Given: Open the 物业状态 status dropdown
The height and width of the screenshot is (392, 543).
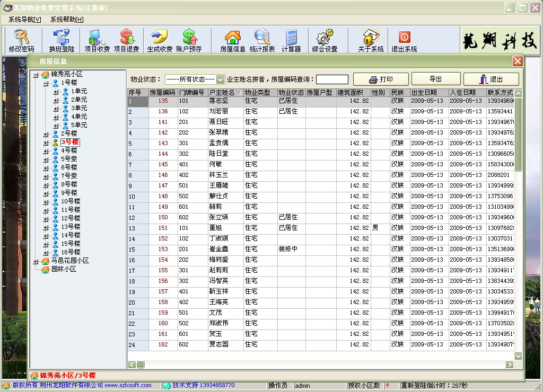Looking at the screenshot, I should (x=221, y=79).
